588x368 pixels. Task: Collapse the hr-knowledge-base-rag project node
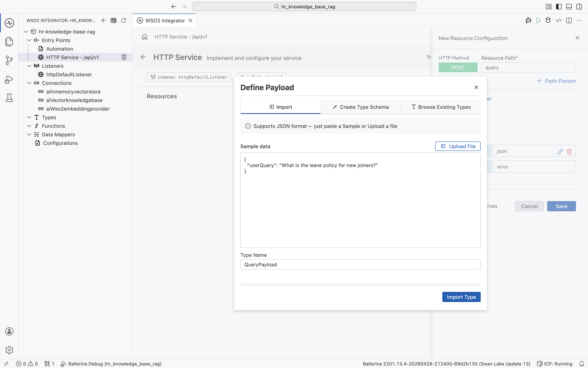pyautogui.click(x=26, y=32)
